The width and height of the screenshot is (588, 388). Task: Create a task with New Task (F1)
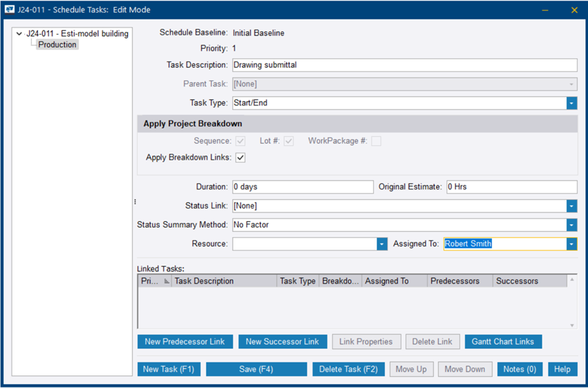pos(169,369)
